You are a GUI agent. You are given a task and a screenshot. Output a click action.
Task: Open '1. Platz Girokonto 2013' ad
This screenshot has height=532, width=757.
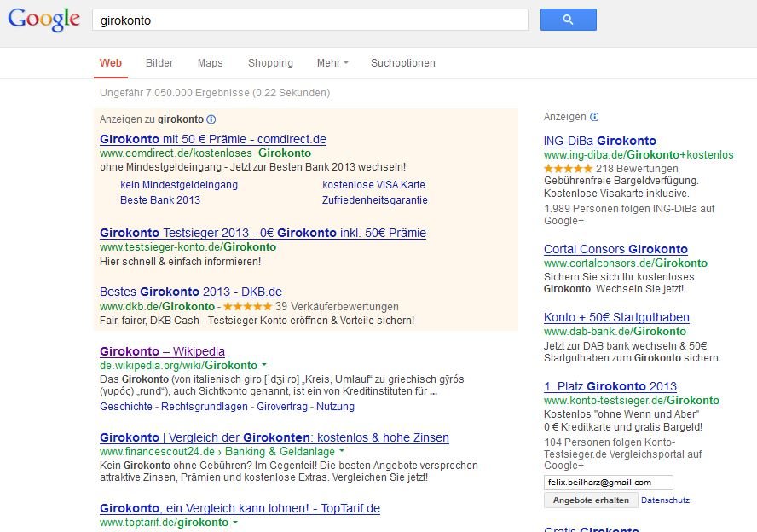click(610, 386)
